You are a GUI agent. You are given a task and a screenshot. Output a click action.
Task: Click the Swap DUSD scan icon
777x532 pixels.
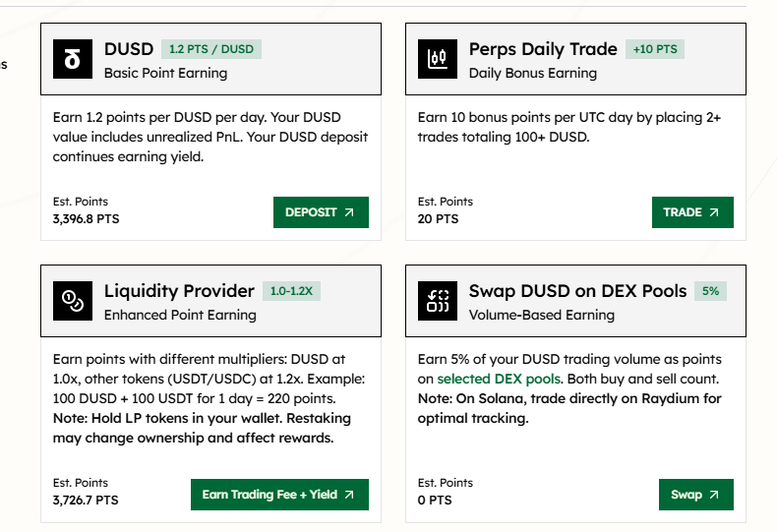pos(438,301)
